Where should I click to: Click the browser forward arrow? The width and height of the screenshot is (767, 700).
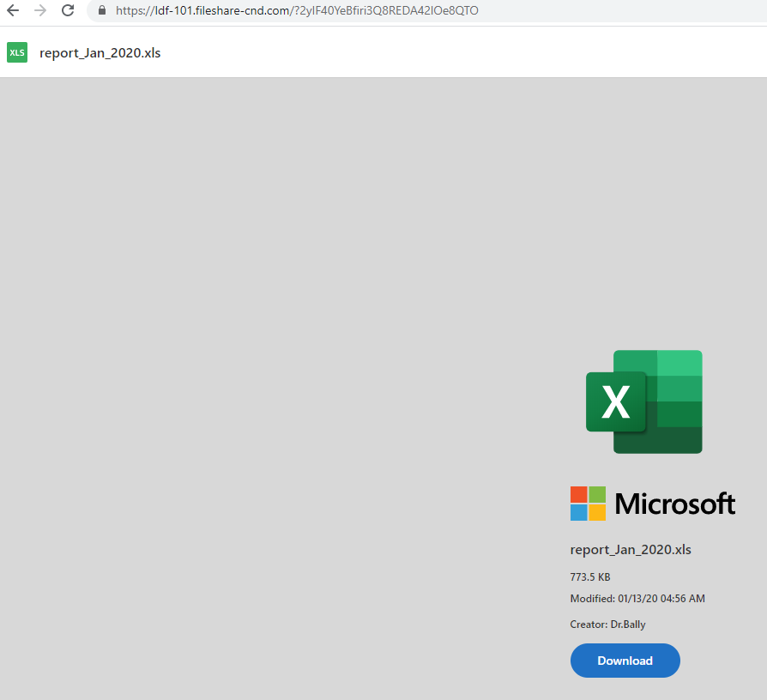click(40, 10)
